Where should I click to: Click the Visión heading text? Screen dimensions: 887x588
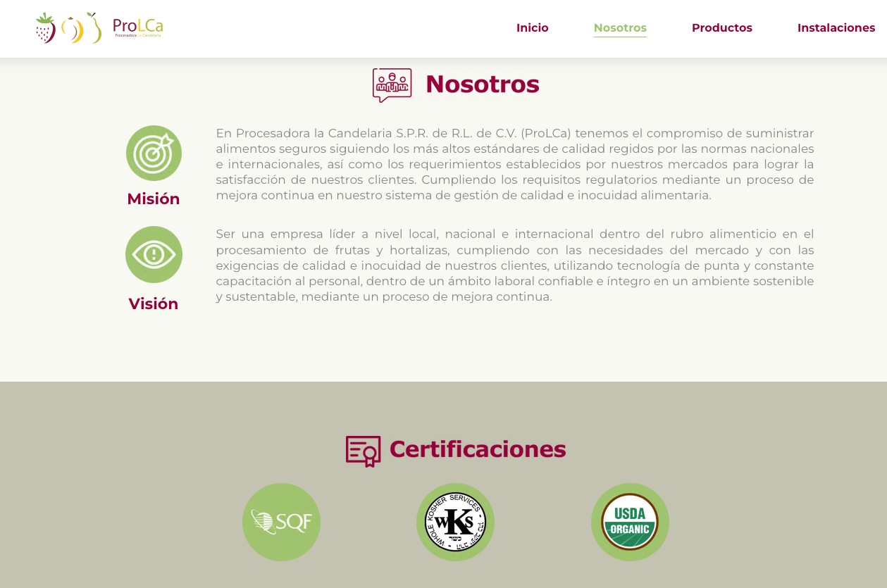tap(154, 304)
